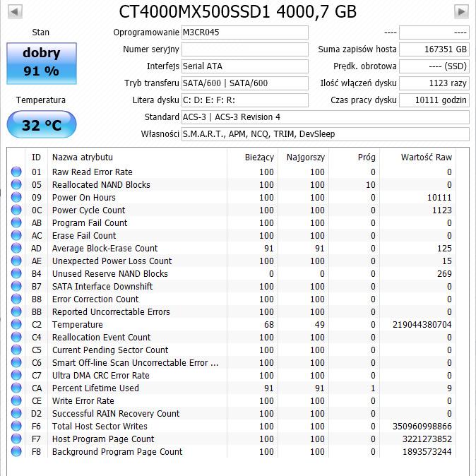
Task: Click the status orb for Host Program Page Count
Action: point(16,439)
